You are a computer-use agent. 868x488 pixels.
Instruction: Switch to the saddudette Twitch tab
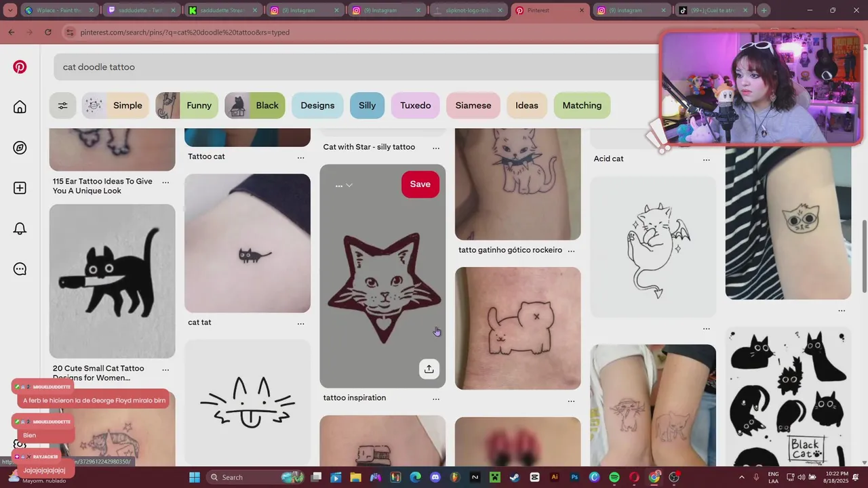tap(142, 10)
